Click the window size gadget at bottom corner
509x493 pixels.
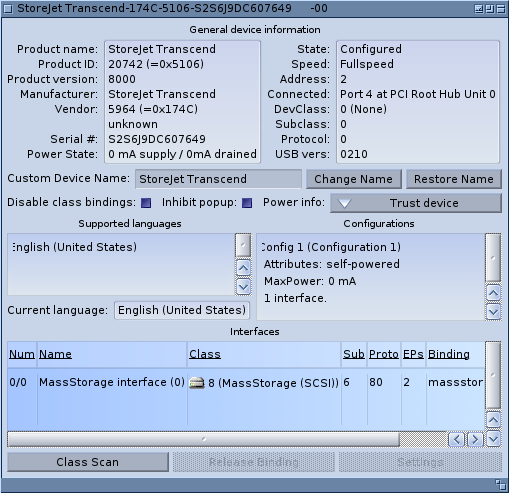pyautogui.click(x=500, y=485)
